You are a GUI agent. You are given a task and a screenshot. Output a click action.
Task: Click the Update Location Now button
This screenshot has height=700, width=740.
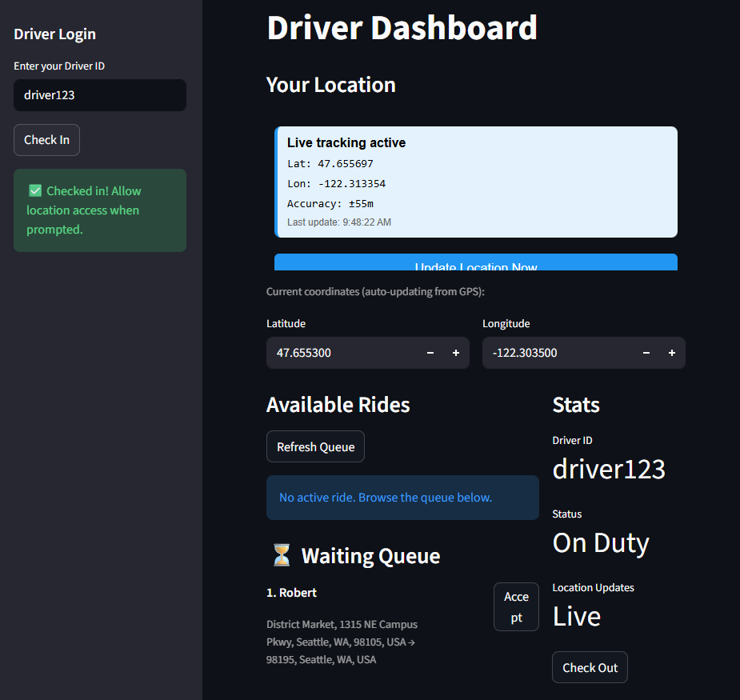(x=476, y=262)
